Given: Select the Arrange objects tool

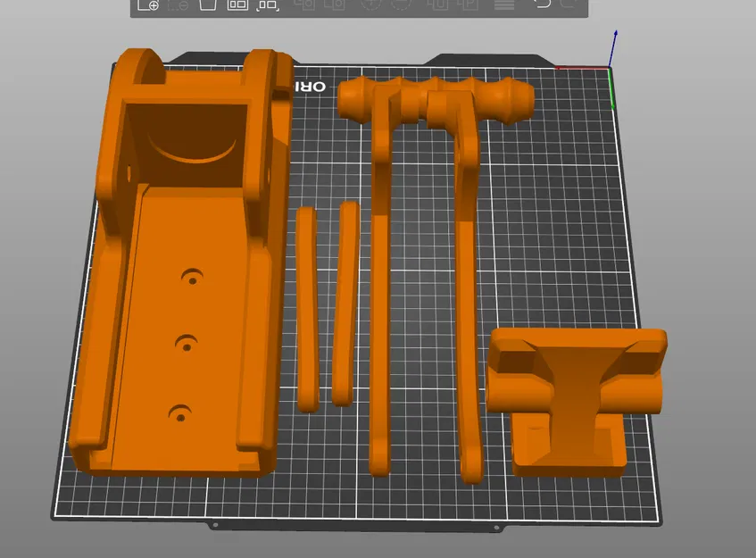Looking at the screenshot, I should click(x=237, y=6).
